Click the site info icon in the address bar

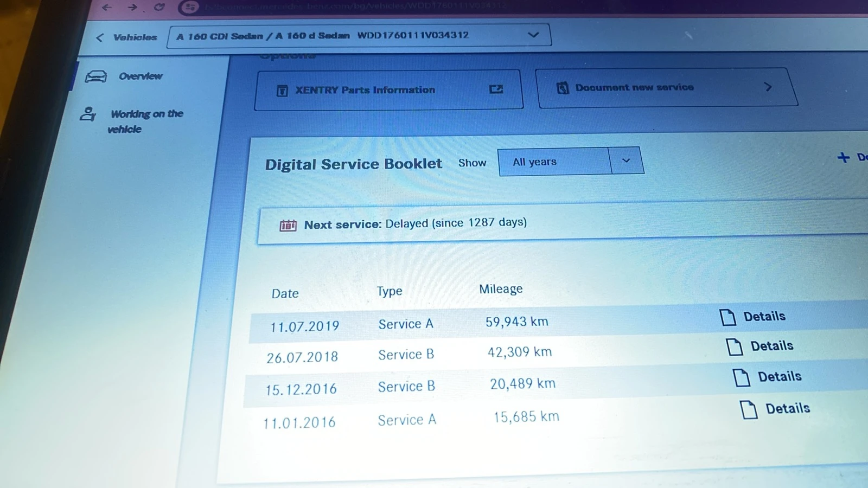point(189,7)
